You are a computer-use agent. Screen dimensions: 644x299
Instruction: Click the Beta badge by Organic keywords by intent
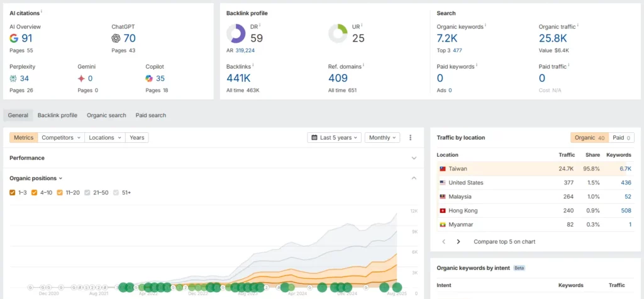(x=519, y=268)
